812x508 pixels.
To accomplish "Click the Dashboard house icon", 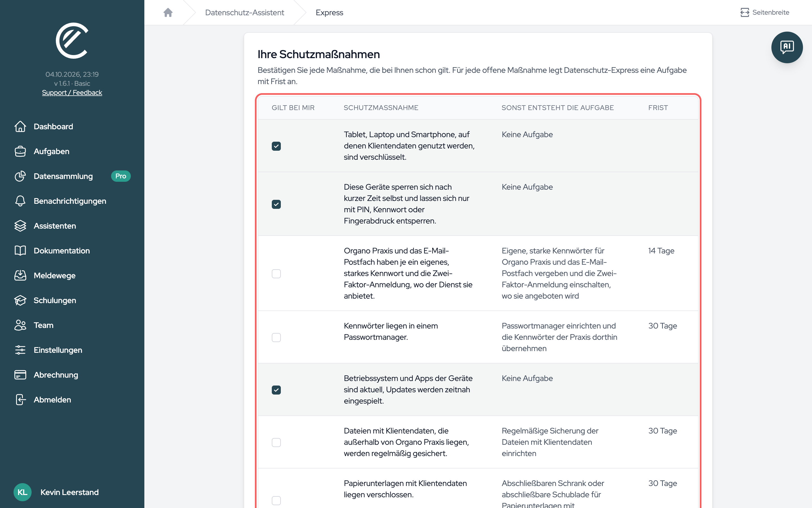I will point(20,126).
